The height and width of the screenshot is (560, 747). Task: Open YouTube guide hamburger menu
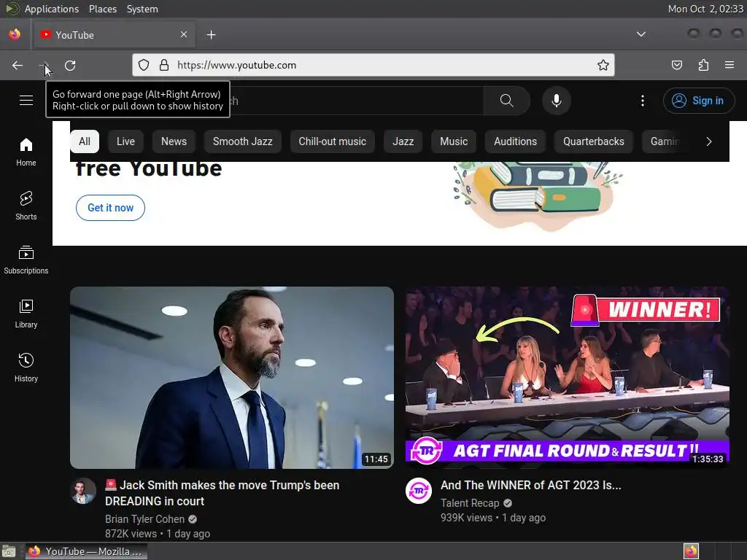coord(26,101)
